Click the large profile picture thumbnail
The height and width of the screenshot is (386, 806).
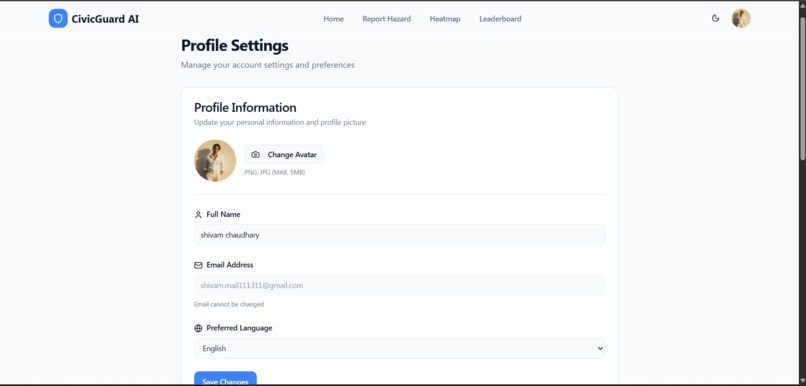pyautogui.click(x=215, y=160)
